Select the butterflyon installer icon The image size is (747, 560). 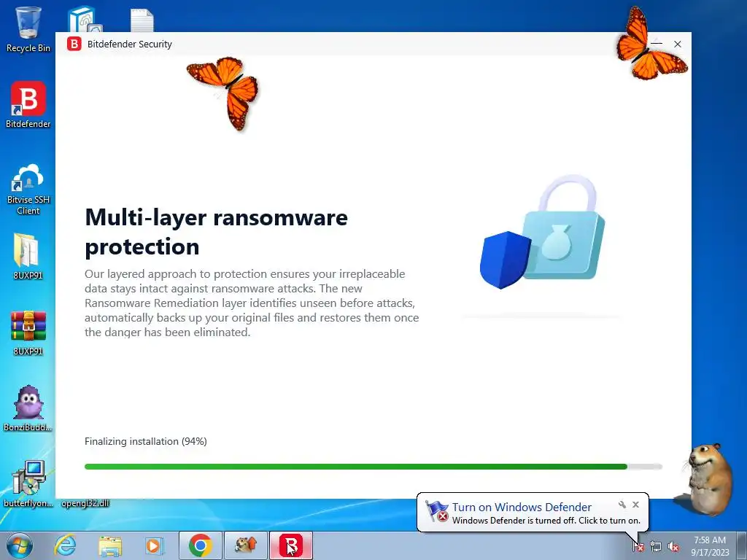click(28, 483)
